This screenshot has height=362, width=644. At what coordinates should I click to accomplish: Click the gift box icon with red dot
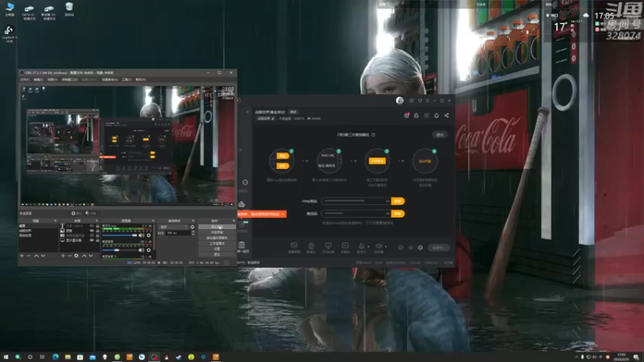tap(407, 115)
